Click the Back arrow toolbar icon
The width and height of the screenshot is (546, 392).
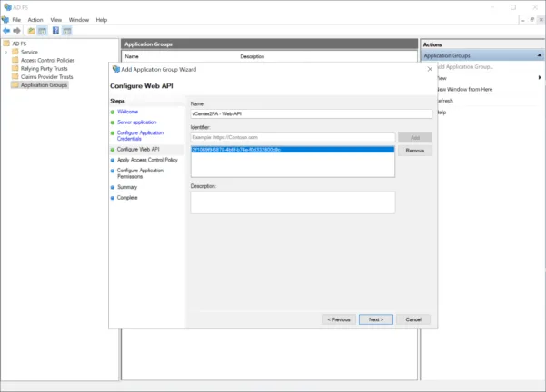[x=6, y=31]
